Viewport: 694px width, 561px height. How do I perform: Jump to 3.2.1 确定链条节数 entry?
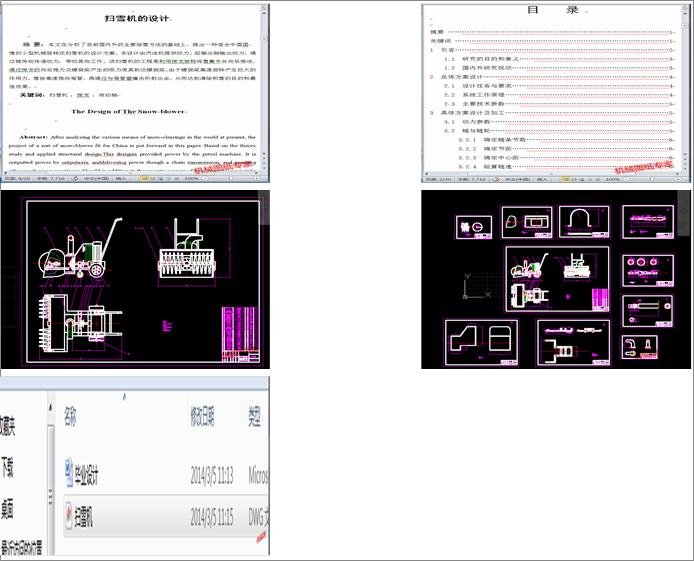pyautogui.click(x=567, y=140)
